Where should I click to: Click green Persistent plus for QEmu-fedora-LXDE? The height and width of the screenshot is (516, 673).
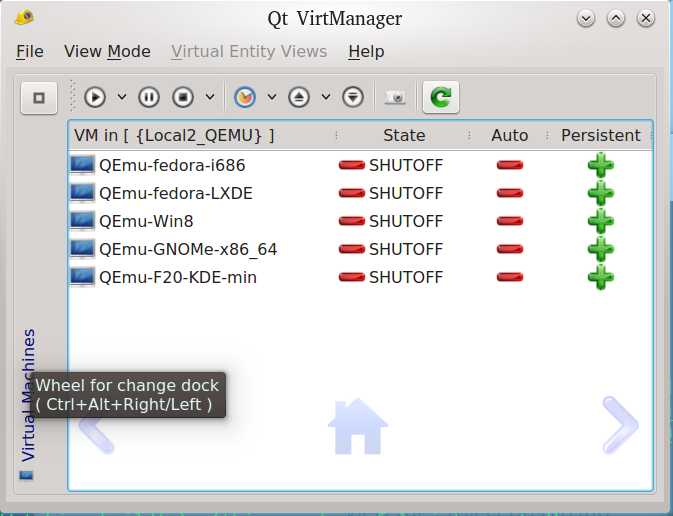coord(601,193)
